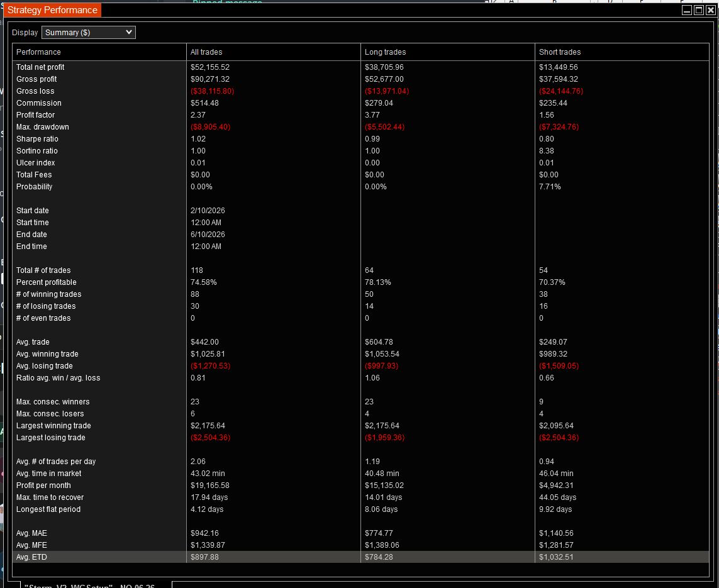Click the # of losing trades label

46,306
